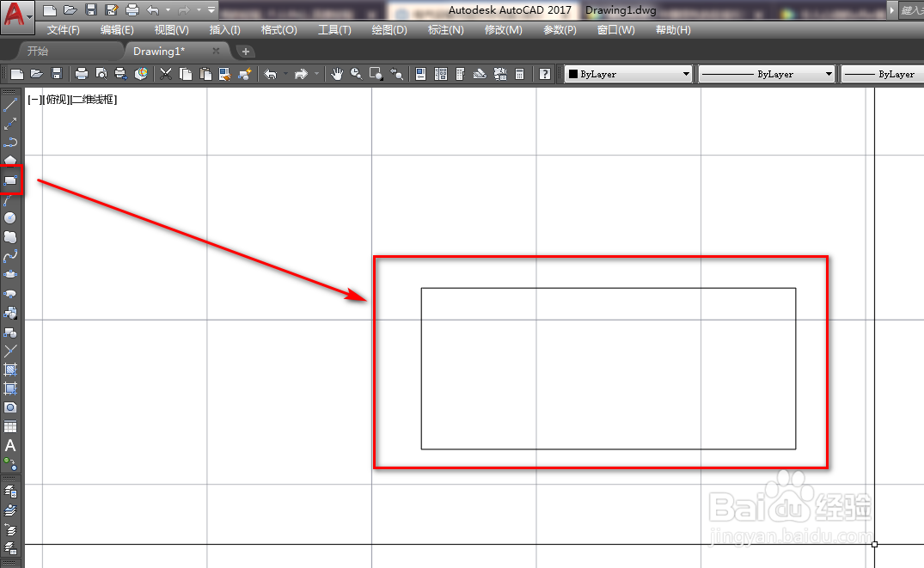924x568 pixels.
Task: Open the standard toolbar undo dropdown arrow
Action: (286, 74)
